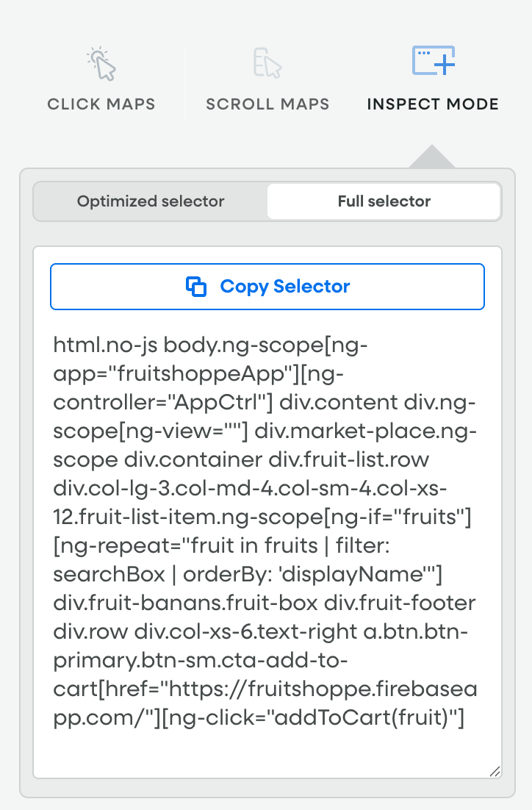
Task: Open the CLICK MAPS mode via its label
Action: tap(101, 104)
